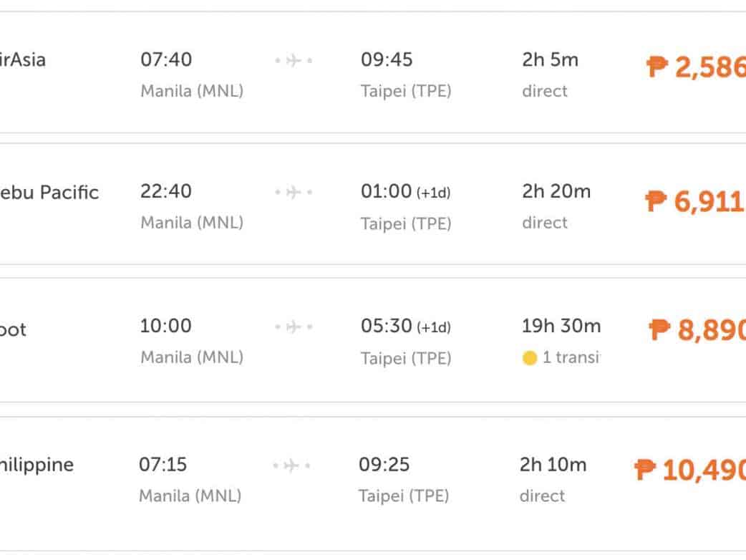Click the airplane icon in the 07:15 departure row
Image resolution: width=746 pixels, height=560 pixels.
(291, 466)
